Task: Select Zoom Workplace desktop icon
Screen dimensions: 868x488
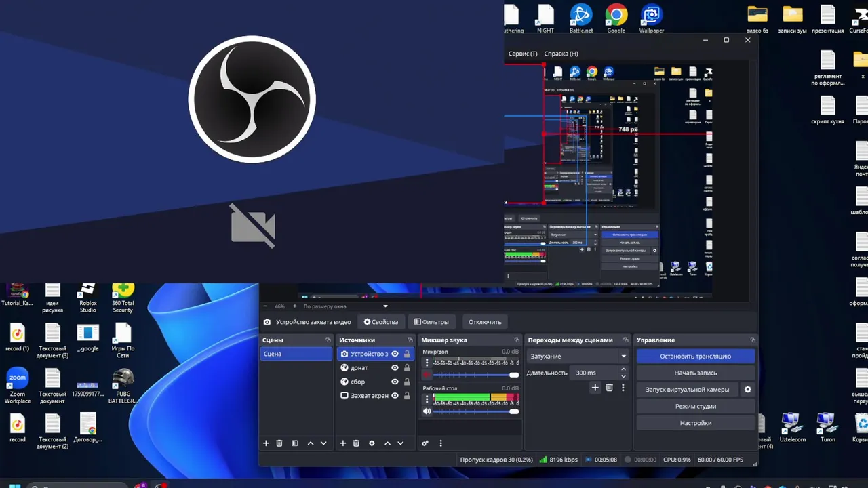Action: click(x=18, y=386)
